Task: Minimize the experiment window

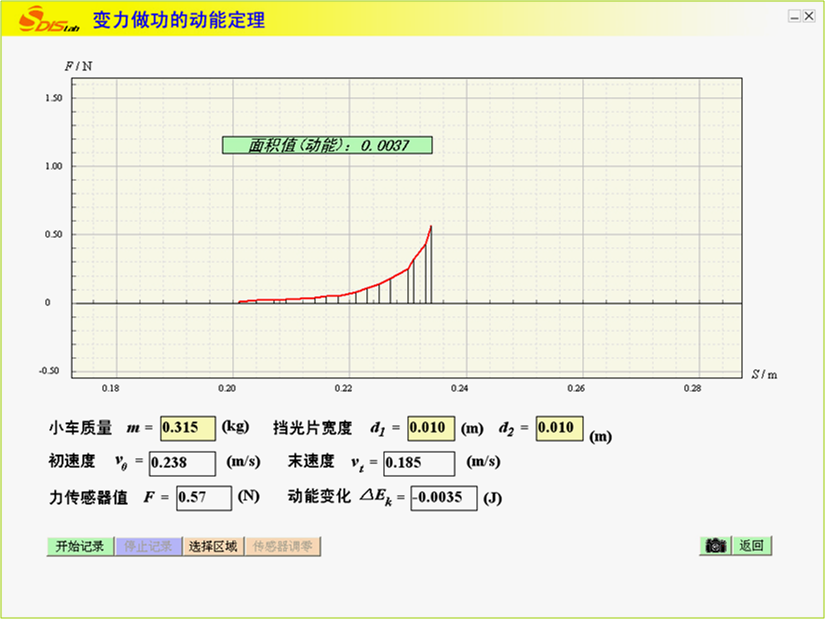Action: (x=794, y=16)
